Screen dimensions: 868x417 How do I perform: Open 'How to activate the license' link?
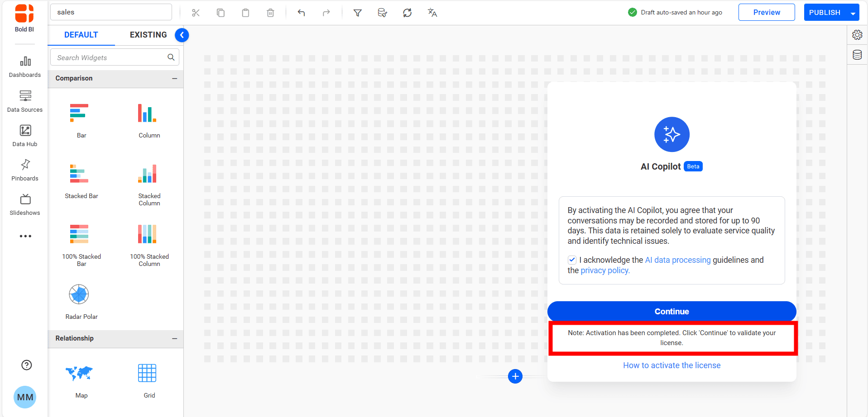click(671, 365)
